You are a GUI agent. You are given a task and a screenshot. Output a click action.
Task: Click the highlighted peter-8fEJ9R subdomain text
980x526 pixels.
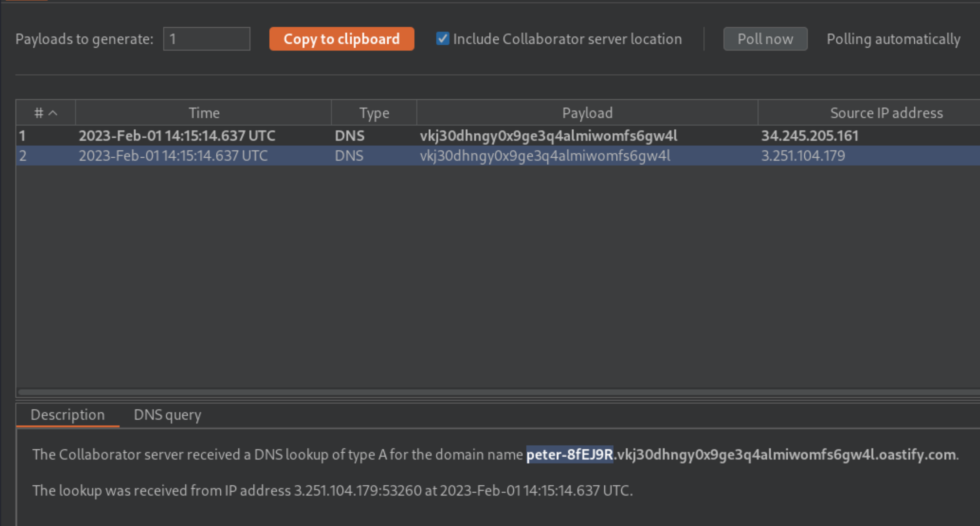click(x=569, y=454)
